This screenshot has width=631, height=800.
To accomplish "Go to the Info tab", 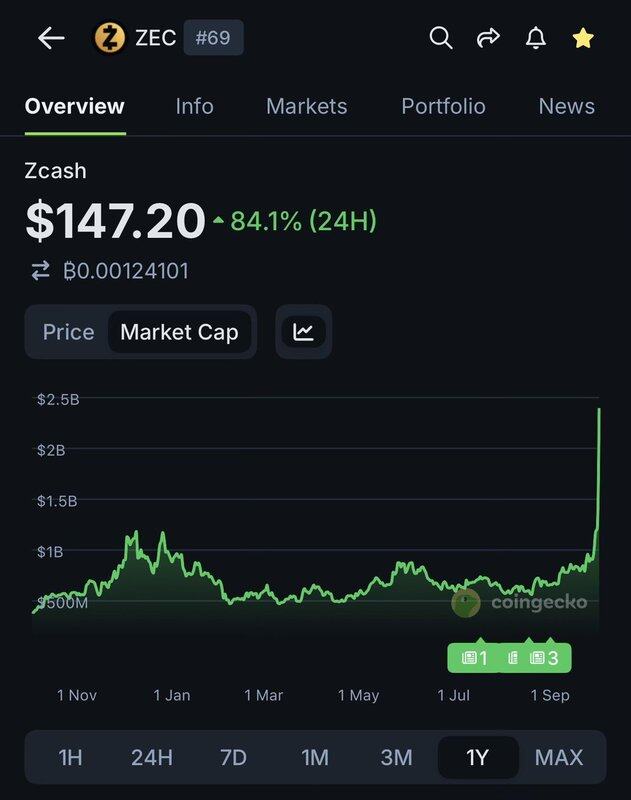I will pos(194,106).
